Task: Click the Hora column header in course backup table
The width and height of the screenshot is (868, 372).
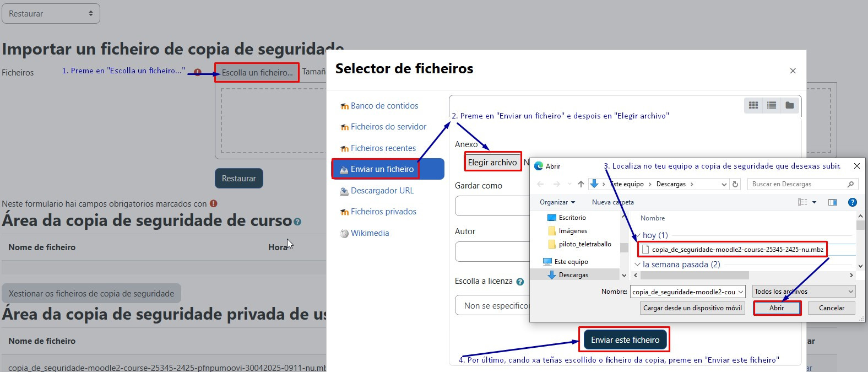Action: pyautogui.click(x=278, y=247)
